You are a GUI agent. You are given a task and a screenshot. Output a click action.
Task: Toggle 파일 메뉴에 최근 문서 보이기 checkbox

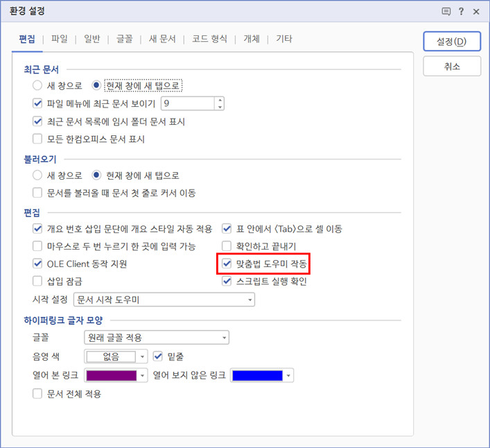click(x=37, y=103)
